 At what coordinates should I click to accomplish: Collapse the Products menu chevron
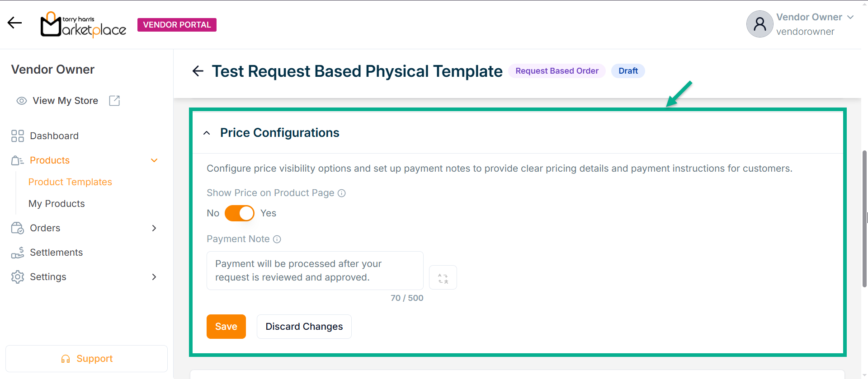[x=154, y=160]
